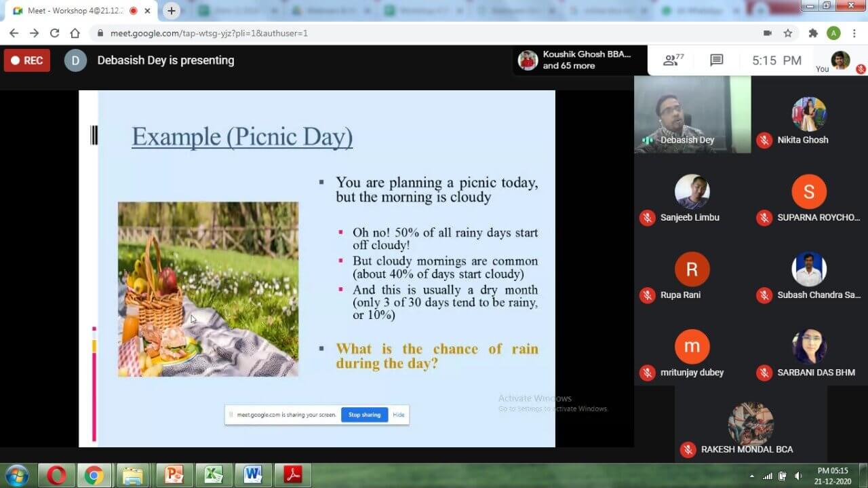Click the Stop sharing button
The height and width of the screenshot is (488, 868).
pyautogui.click(x=364, y=415)
